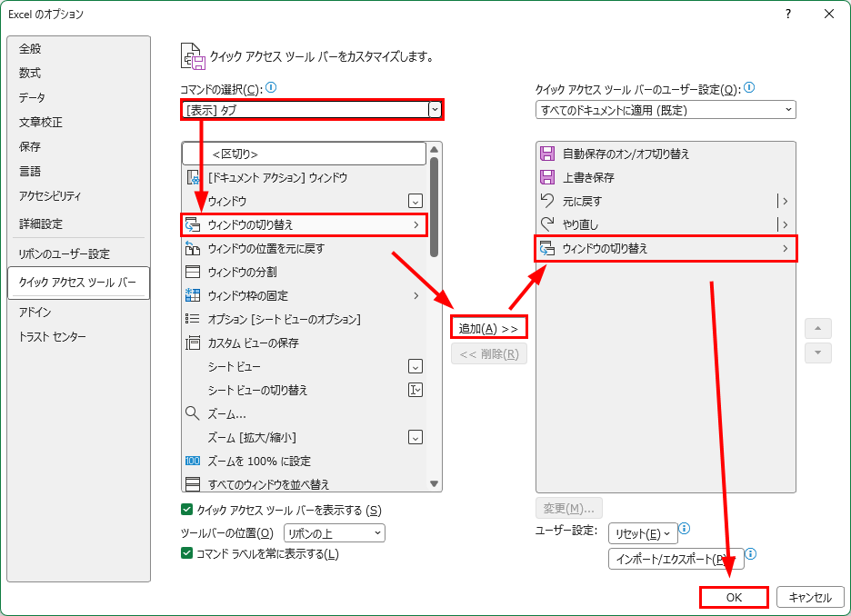Expand the シート ビュー group arrow
This screenshot has width=851, height=616.
click(x=415, y=366)
